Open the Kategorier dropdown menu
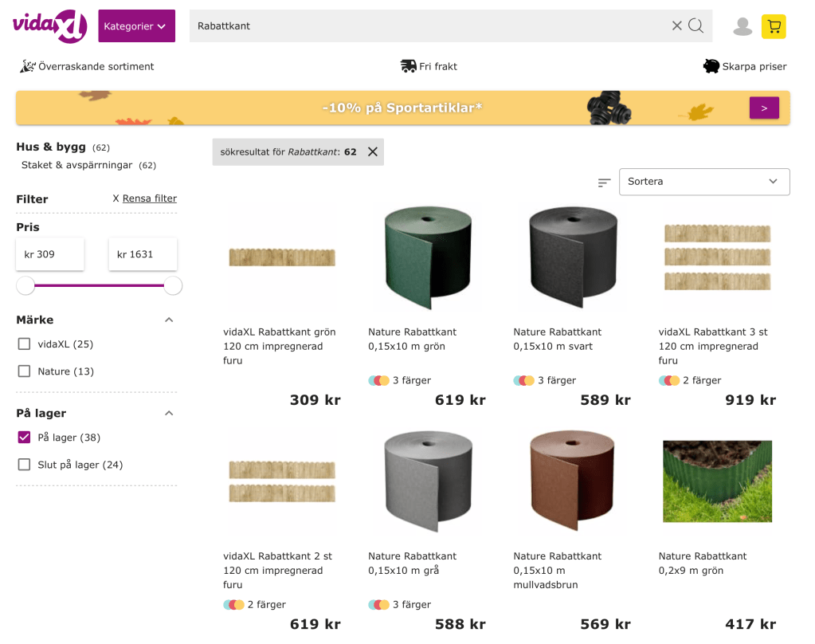Viewport: 815px width, 644px height. [x=136, y=26]
